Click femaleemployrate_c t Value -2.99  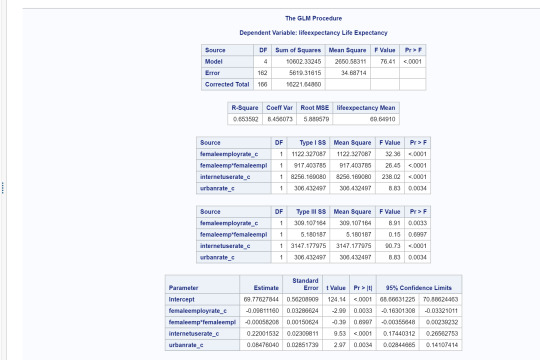339,311
